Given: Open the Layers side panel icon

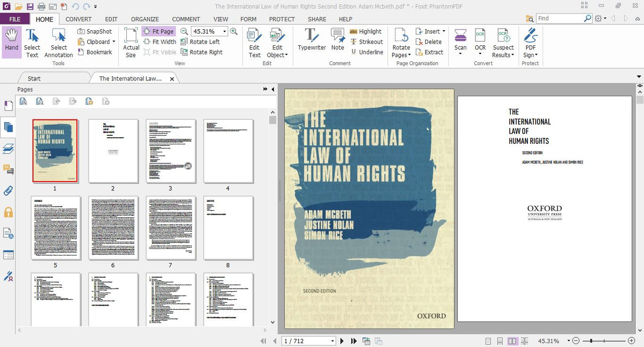Looking at the screenshot, I should pyautogui.click(x=8, y=148).
